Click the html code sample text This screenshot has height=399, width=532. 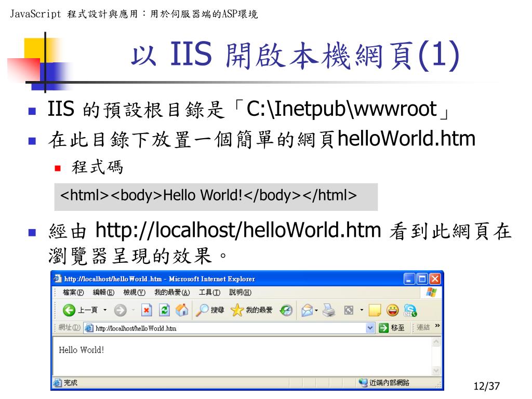coord(208,195)
